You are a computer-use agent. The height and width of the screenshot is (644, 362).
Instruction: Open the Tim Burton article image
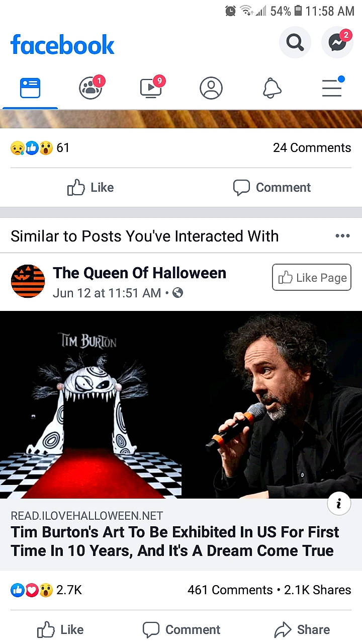point(181,405)
